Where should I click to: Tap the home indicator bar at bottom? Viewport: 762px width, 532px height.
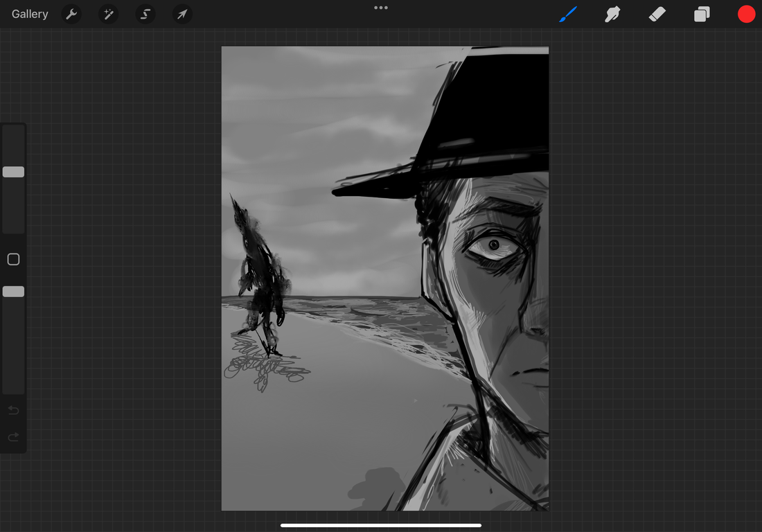(381, 525)
